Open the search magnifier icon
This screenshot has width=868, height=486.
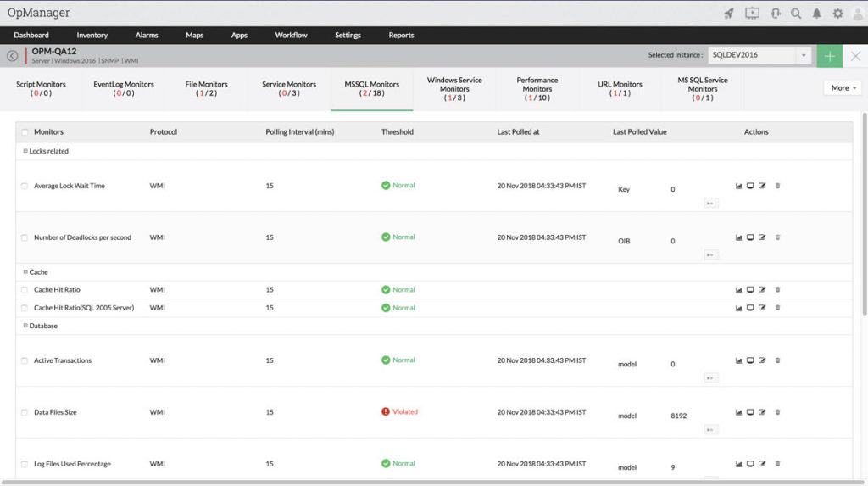point(795,14)
